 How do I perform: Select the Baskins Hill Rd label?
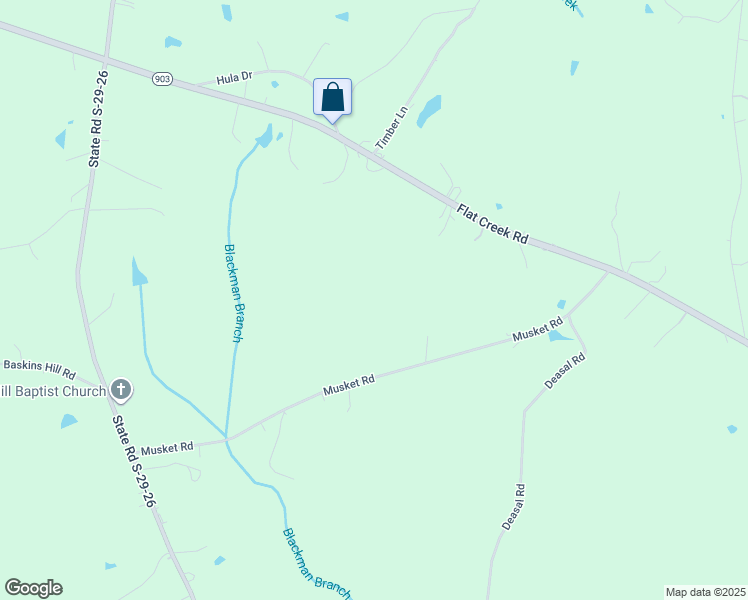[x=40, y=369]
